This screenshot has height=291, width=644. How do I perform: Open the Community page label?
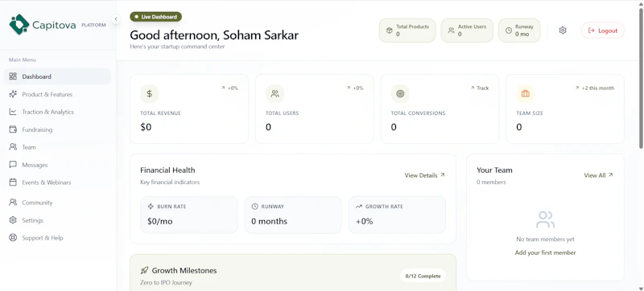tap(37, 203)
